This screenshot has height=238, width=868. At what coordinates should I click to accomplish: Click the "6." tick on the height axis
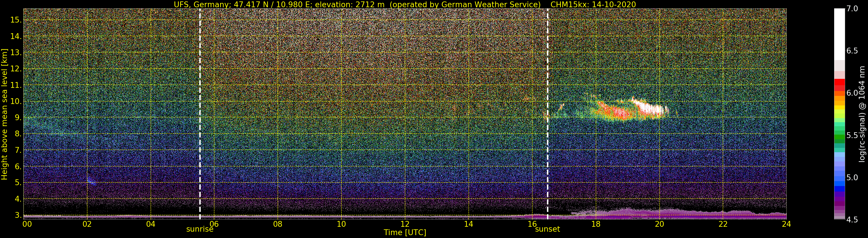point(18,166)
